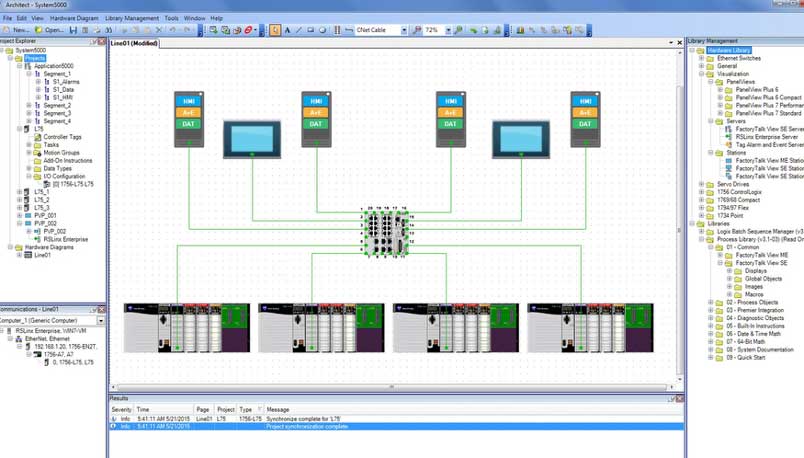This screenshot has height=458, width=804.
Task: Open the Hardware Diagram menu
Action: 74,18
